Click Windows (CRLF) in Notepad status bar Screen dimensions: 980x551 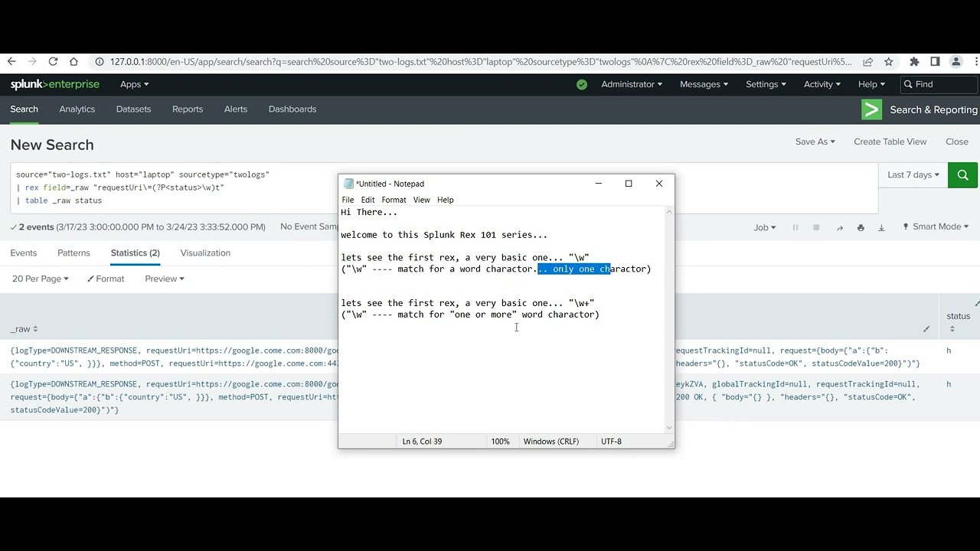point(551,442)
